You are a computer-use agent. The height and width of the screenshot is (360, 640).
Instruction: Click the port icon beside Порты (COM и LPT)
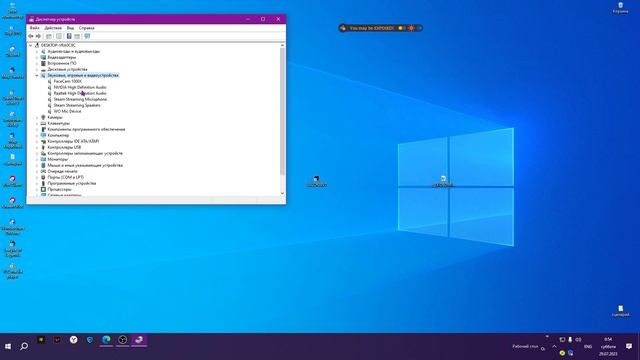(x=43, y=177)
